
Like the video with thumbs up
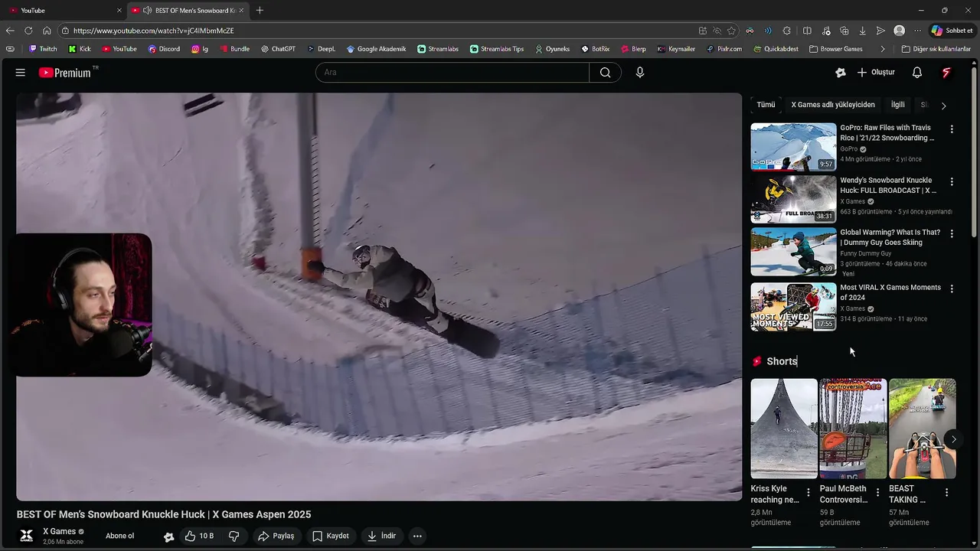tap(198, 536)
